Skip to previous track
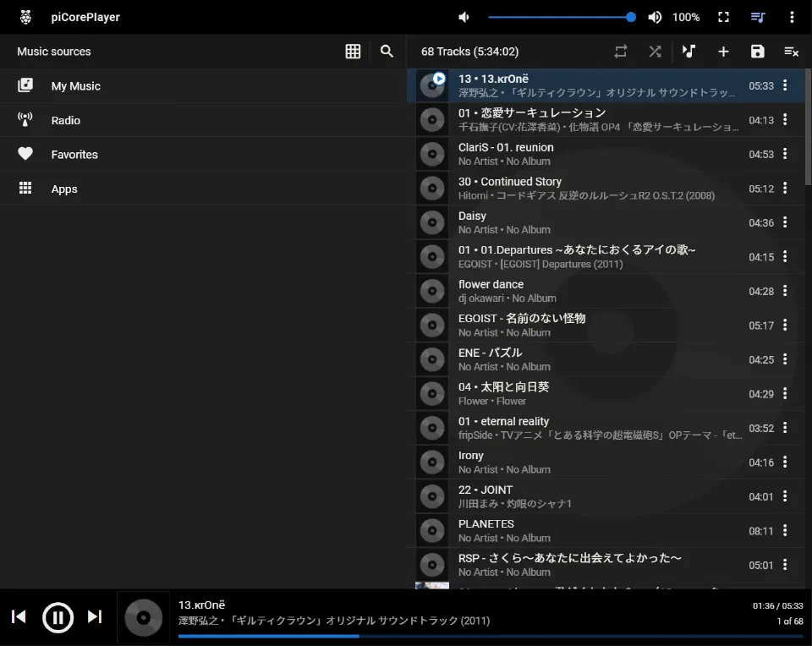The width and height of the screenshot is (812, 646). (19, 616)
